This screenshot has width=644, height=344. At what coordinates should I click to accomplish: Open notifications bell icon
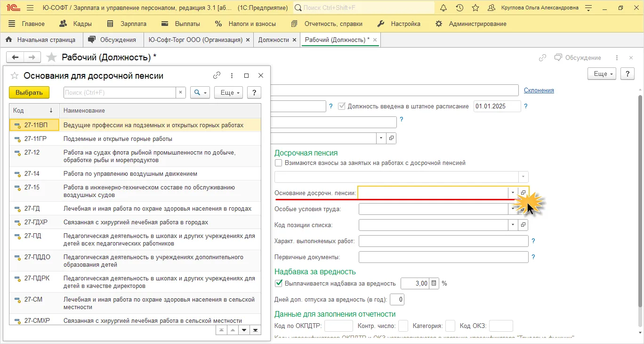coord(443,8)
